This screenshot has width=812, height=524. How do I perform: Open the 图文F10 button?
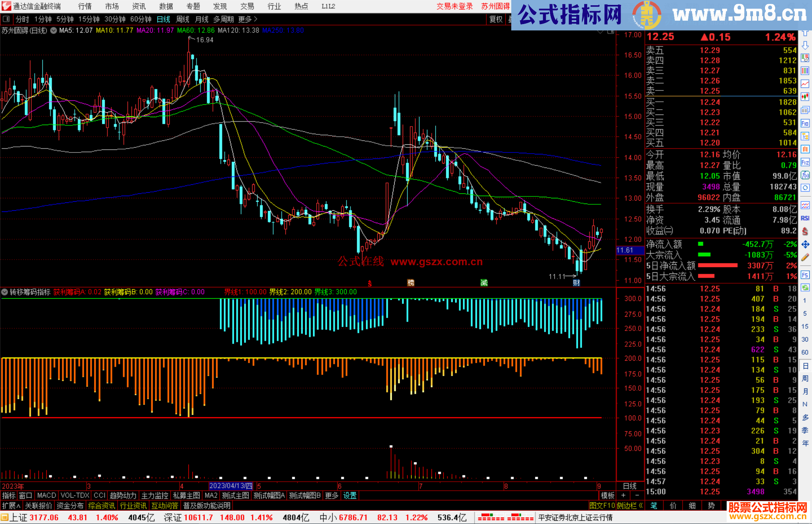[602, 506]
